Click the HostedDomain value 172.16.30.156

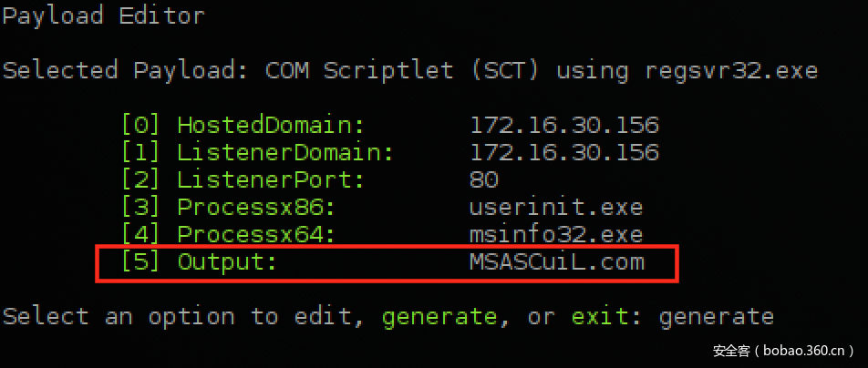(x=563, y=124)
